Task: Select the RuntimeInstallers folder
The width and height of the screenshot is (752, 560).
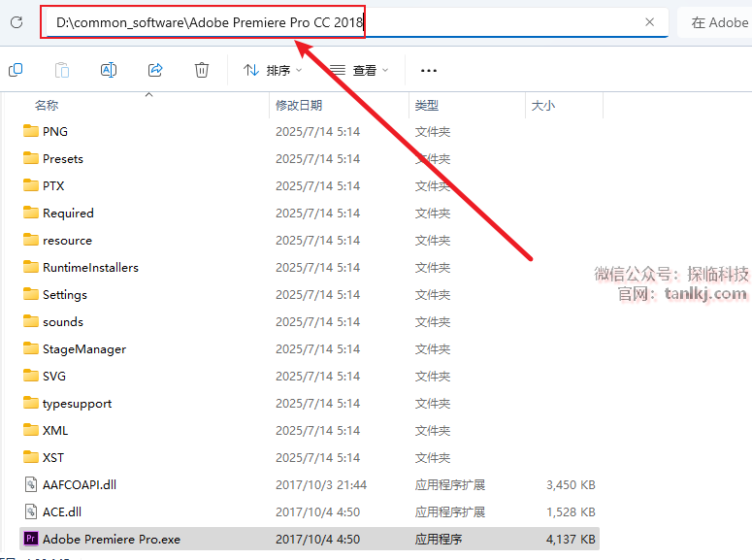Action: tap(90, 267)
